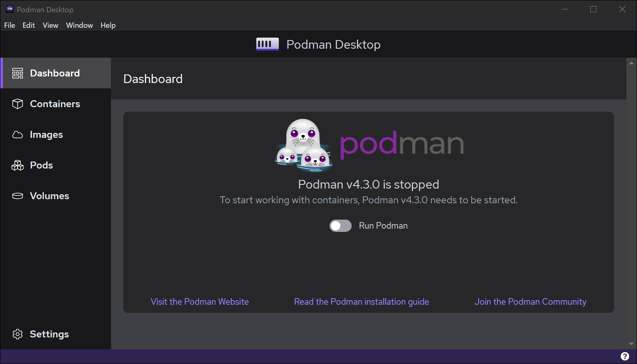Open Settings via the gear icon

point(18,334)
